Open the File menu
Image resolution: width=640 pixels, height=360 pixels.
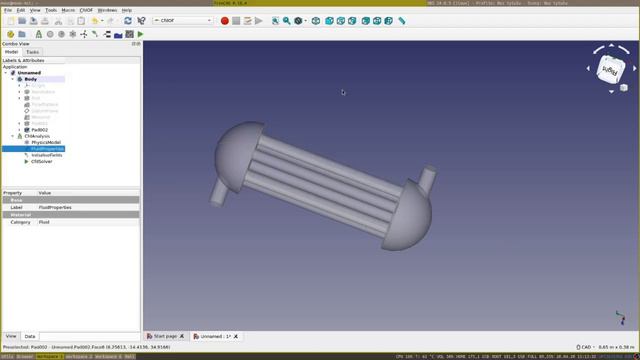pos(8,10)
